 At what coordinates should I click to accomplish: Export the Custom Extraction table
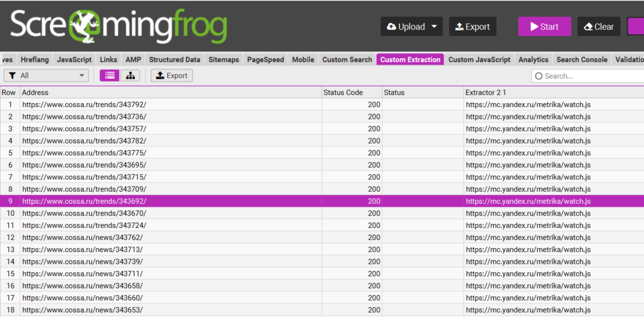coord(172,76)
